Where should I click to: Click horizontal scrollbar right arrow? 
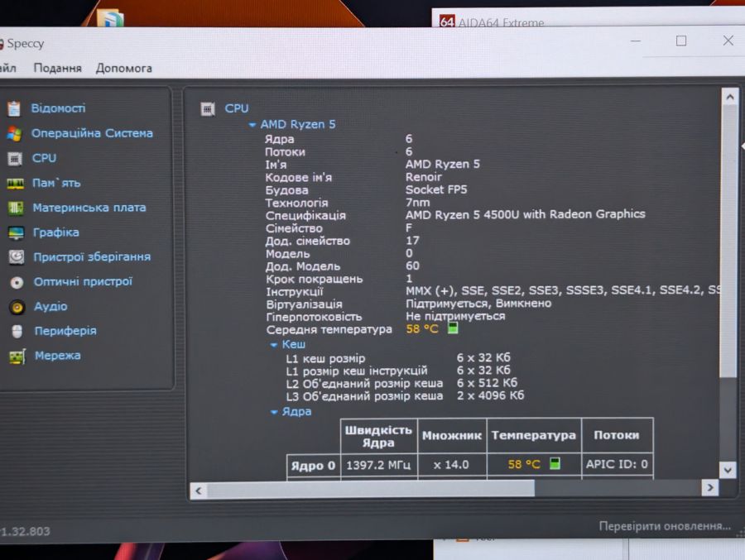tap(710, 487)
